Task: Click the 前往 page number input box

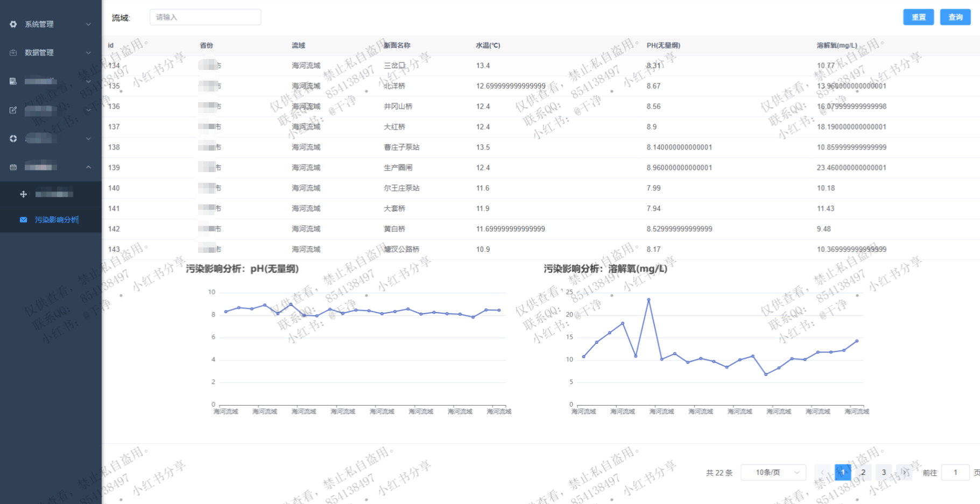Action: click(x=955, y=472)
